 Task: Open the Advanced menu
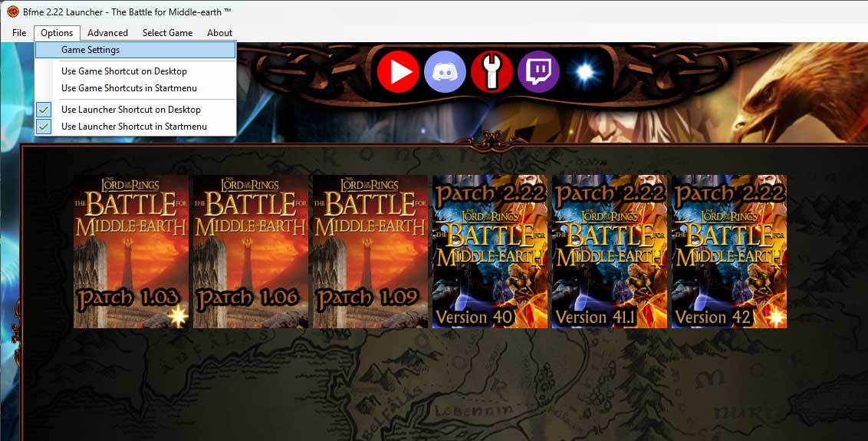(107, 33)
